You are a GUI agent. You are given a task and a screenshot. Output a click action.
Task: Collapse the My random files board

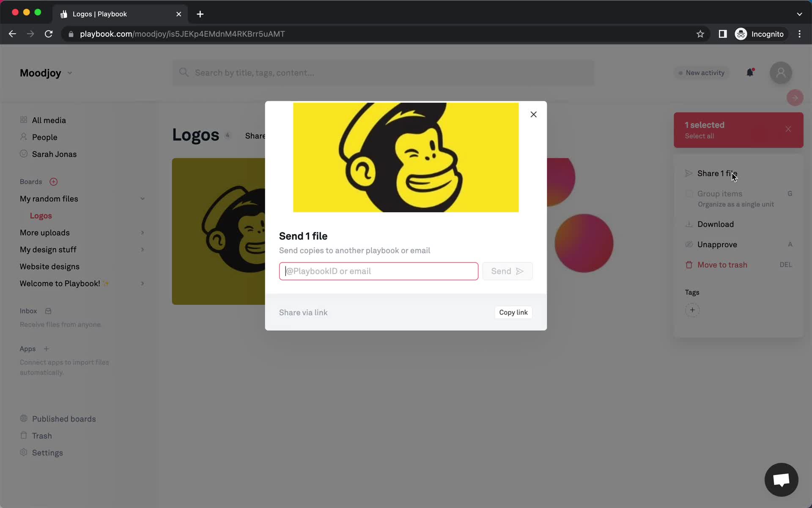tap(143, 199)
